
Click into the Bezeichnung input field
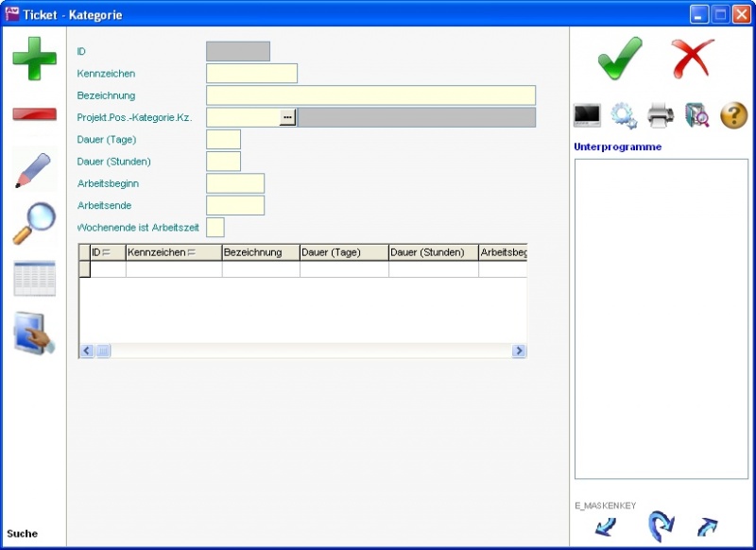tap(370, 95)
